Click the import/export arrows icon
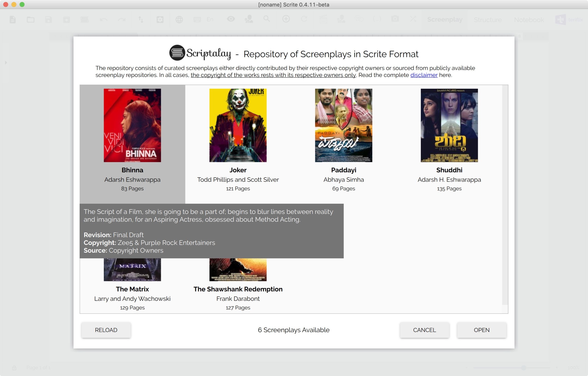 click(x=141, y=19)
